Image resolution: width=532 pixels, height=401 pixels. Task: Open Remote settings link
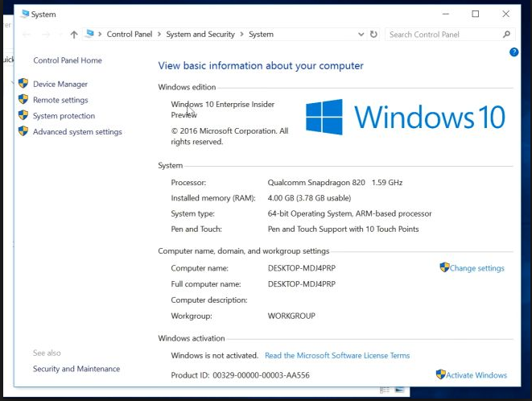[x=60, y=100]
